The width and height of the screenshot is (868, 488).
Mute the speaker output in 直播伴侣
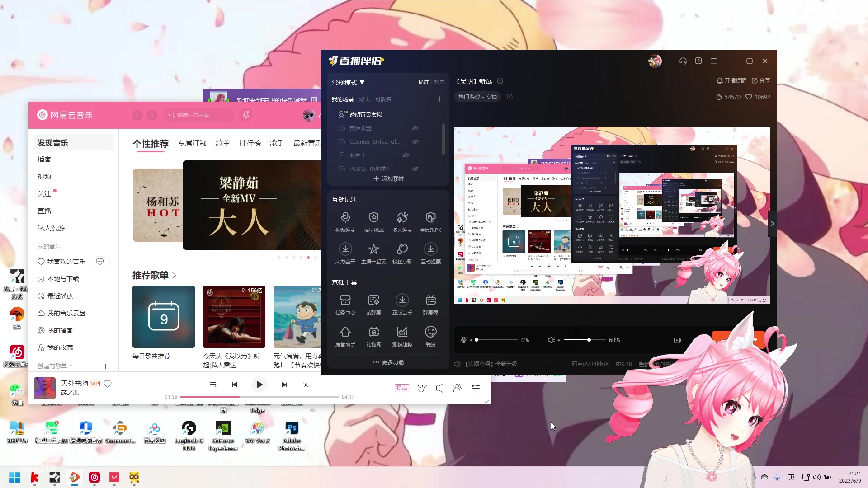click(551, 340)
